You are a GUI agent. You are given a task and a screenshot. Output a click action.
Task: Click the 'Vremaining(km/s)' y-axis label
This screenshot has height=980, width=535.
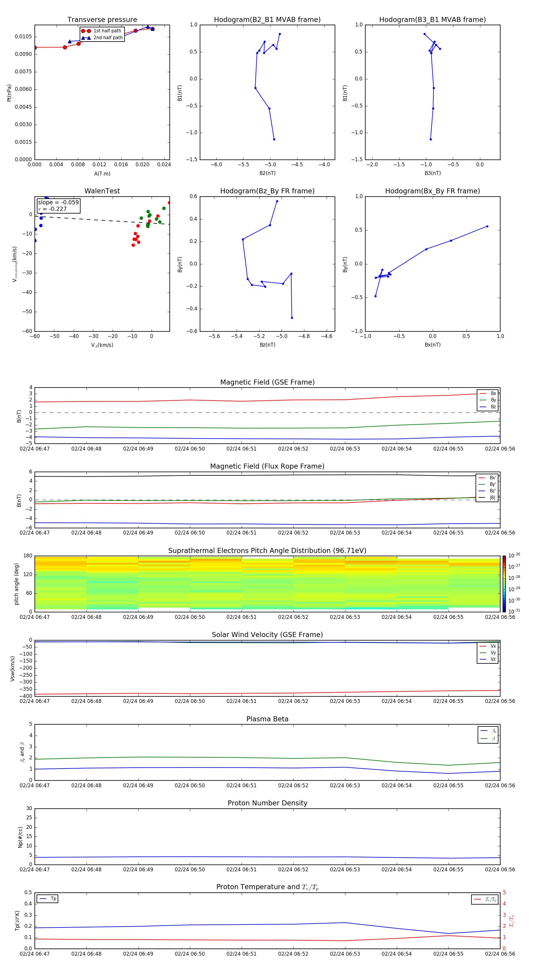(15, 264)
